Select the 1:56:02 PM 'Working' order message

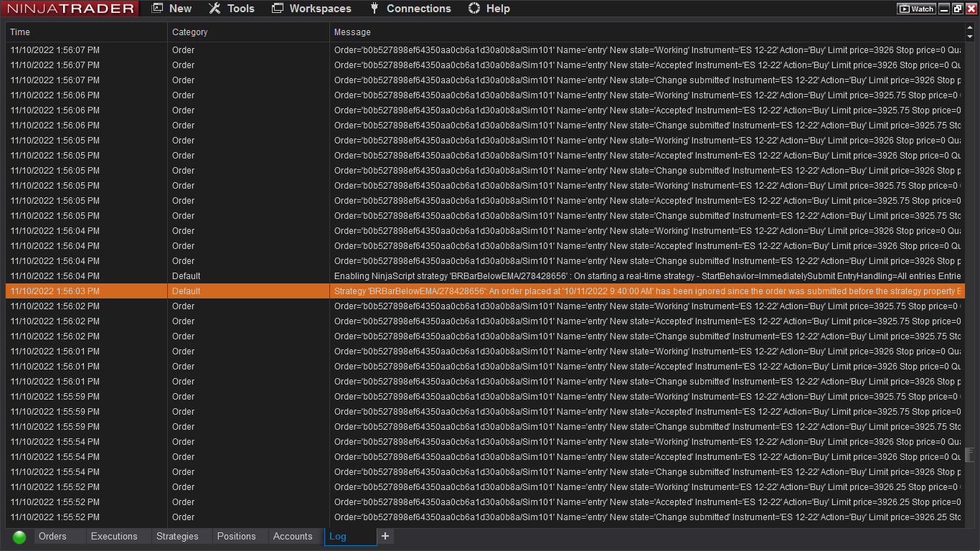(x=647, y=306)
